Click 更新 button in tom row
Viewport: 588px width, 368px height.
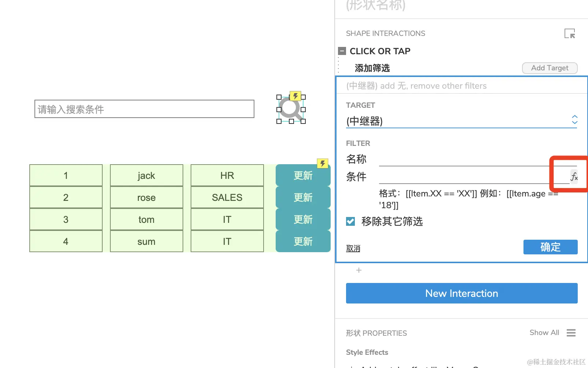coord(303,219)
